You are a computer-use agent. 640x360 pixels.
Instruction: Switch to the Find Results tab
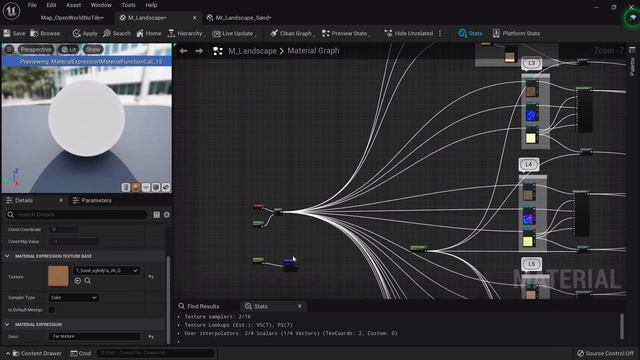coord(199,306)
